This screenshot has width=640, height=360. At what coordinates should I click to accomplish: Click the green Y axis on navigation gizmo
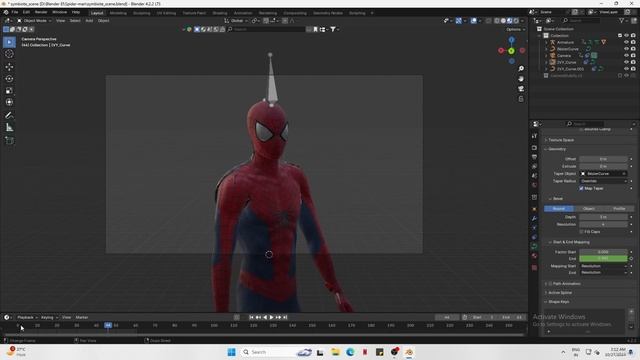(x=511, y=51)
